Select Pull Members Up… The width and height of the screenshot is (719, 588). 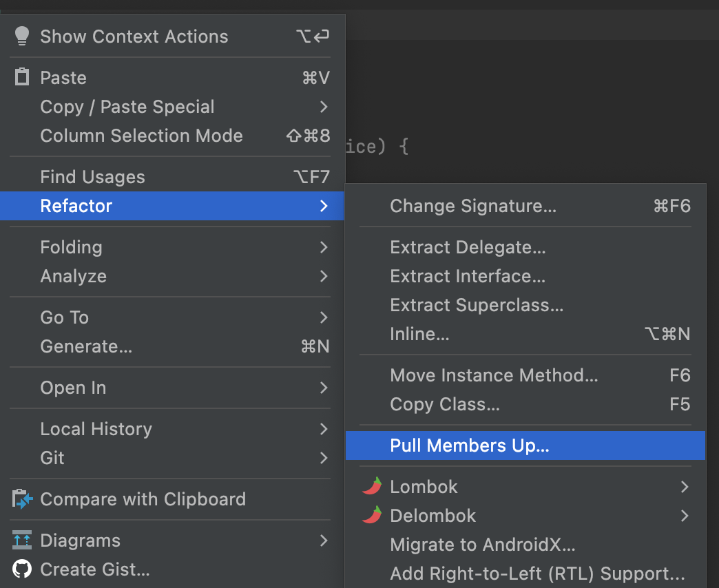(470, 445)
